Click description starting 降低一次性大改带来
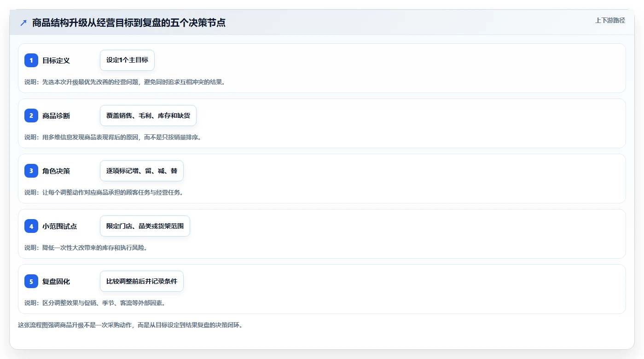644x359 pixels. (x=86, y=248)
